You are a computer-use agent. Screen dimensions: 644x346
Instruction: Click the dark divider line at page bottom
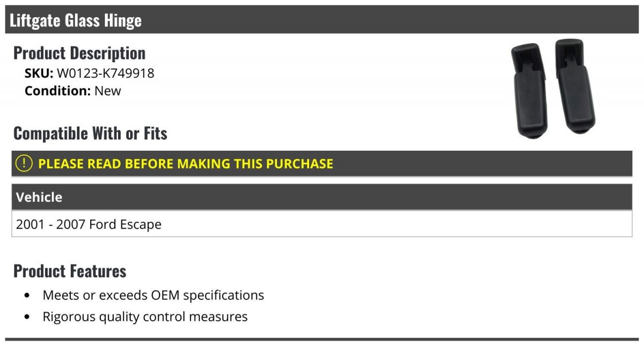tap(322, 339)
